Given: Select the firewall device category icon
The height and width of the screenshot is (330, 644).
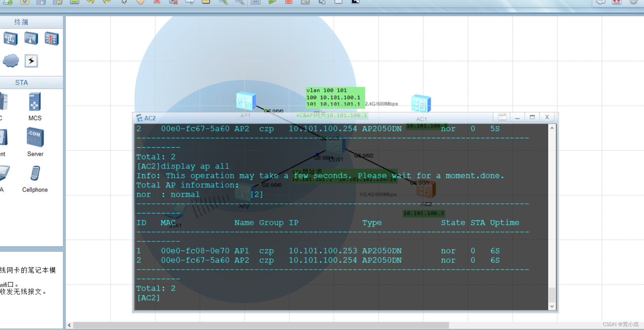Looking at the screenshot, I should pyautogui.click(x=52, y=39).
